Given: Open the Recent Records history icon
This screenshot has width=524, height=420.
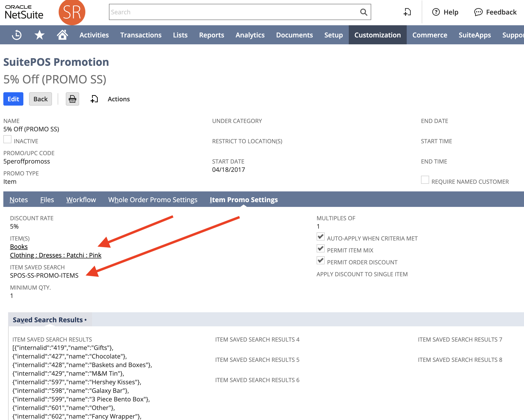Looking at the screenshot, I should pos(16,35).
